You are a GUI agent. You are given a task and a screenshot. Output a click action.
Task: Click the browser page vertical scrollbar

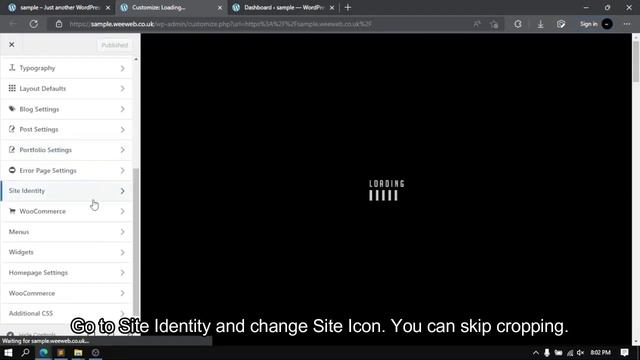pyautogui.click(x=636, y=61)
